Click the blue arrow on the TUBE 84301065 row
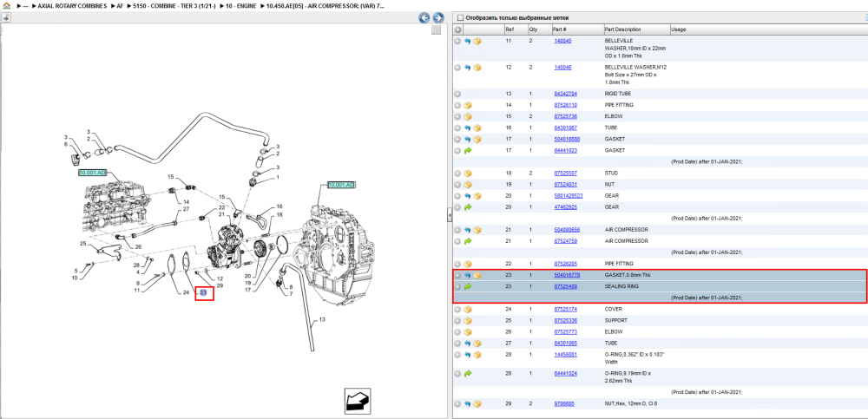868x419 pixels. tap(467, 344)
